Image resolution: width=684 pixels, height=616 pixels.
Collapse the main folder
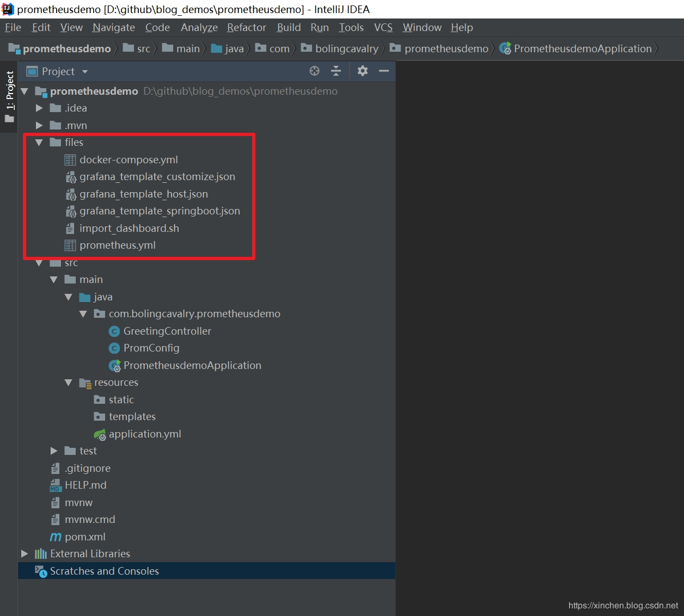click(54, 280)
